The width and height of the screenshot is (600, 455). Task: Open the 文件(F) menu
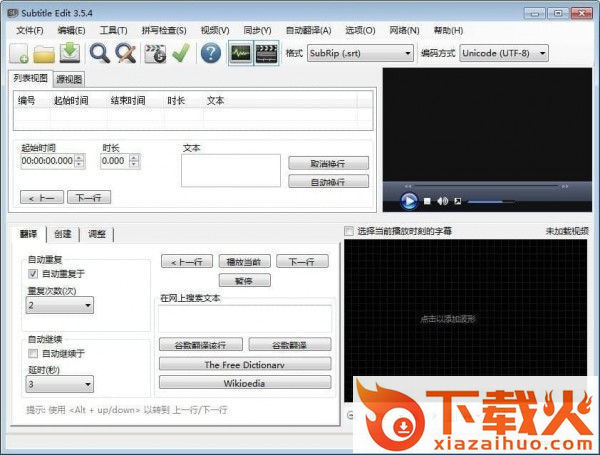tap(30, 31)
